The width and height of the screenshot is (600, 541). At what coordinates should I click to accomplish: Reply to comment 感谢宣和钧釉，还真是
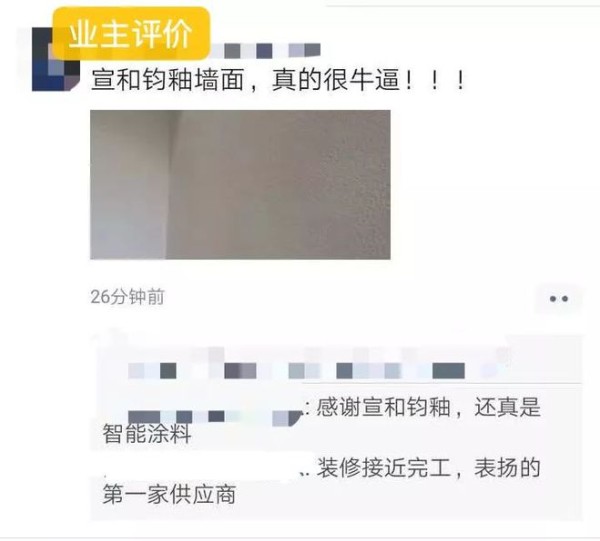coord(429,407)
